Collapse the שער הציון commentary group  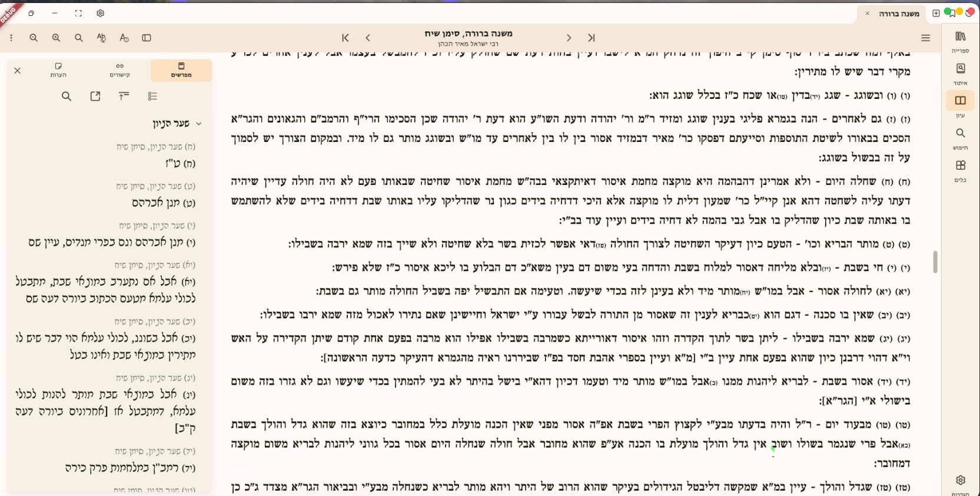click(x=199, y=124)
